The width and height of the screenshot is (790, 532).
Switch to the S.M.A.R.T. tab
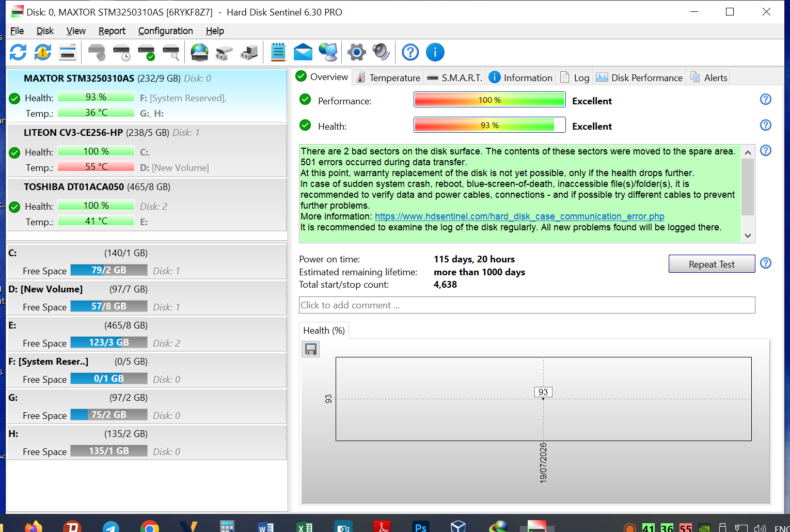[x=455, y=77]
